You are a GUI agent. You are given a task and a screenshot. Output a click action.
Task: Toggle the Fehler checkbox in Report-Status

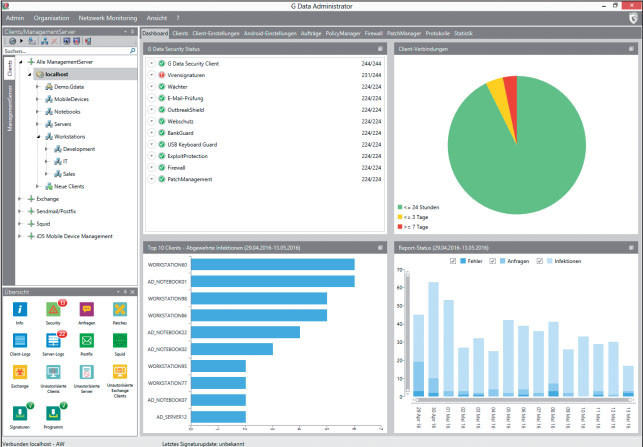[453, 261]
